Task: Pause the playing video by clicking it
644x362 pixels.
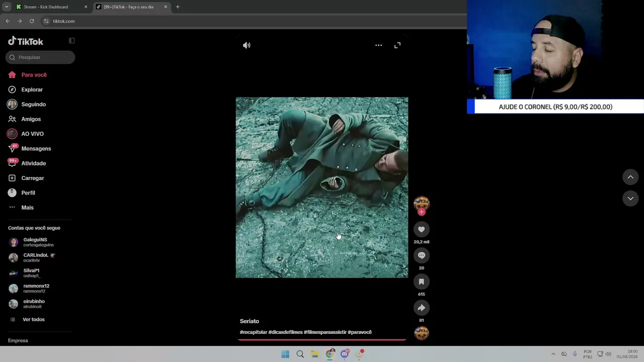Action: click(322, 187)
